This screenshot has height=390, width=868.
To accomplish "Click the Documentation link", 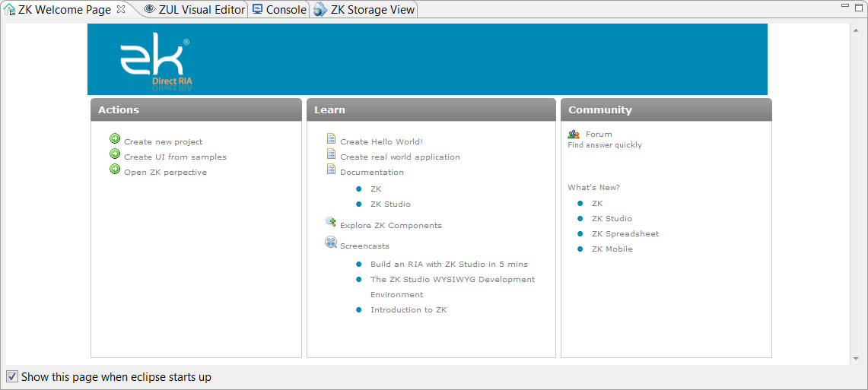I will pos(372,173).
